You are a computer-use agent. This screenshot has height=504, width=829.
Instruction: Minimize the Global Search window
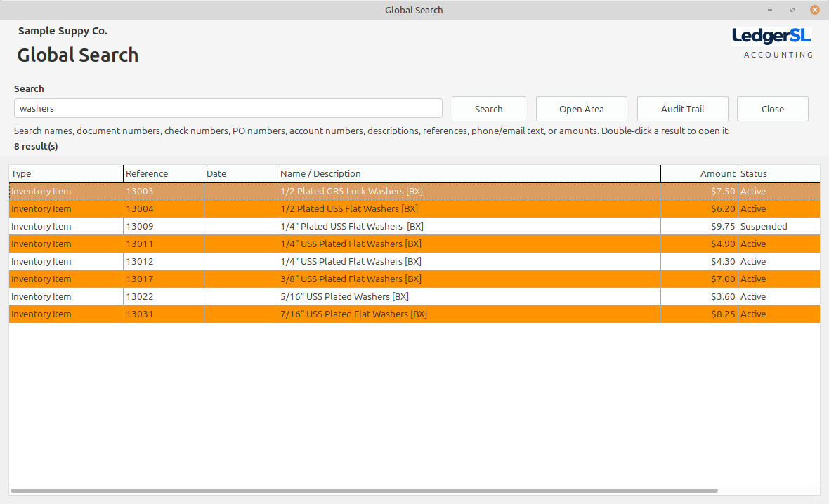[x=770, y=10]
